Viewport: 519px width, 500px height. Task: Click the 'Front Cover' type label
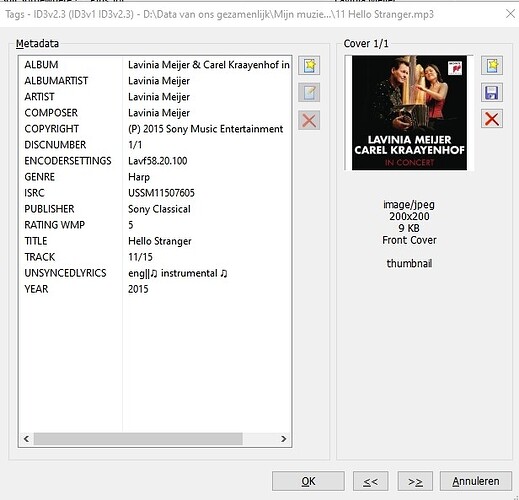tap(409, 240)
